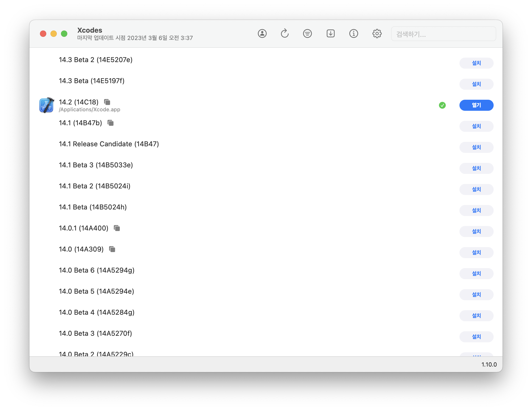Click the Xcode 14.2 hammer app icon
Screen dimensions: 532x411
point(47,105)
